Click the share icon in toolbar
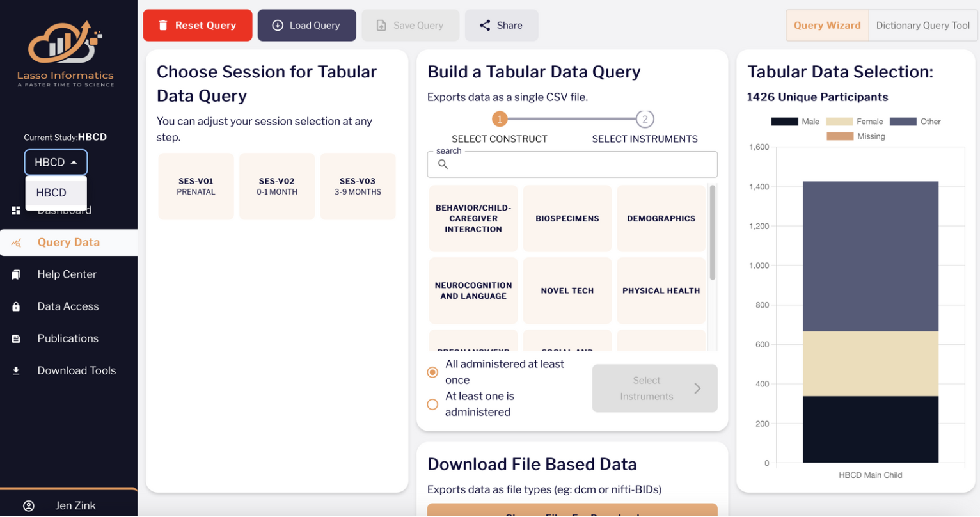This screenshot has width=980, height=517. click(485, 26)
